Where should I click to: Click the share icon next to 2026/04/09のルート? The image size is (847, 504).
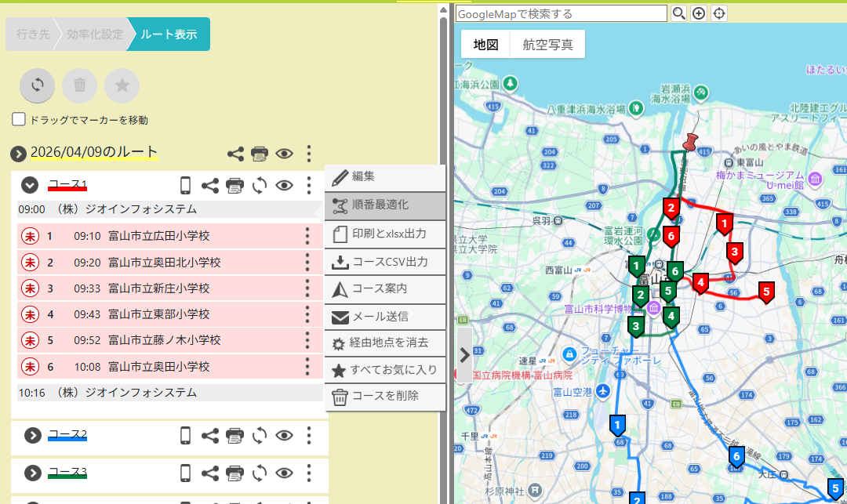[236, 154]
